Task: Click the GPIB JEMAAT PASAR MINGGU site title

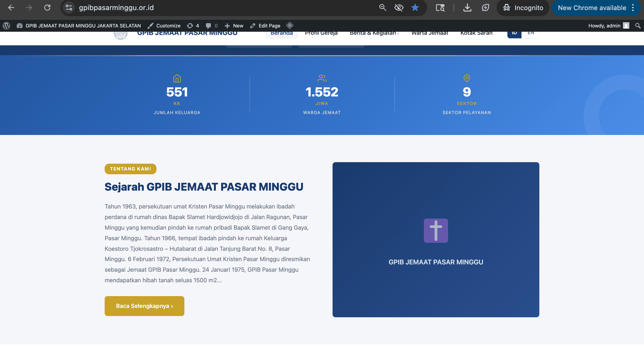Action: [x=187, y=34]
